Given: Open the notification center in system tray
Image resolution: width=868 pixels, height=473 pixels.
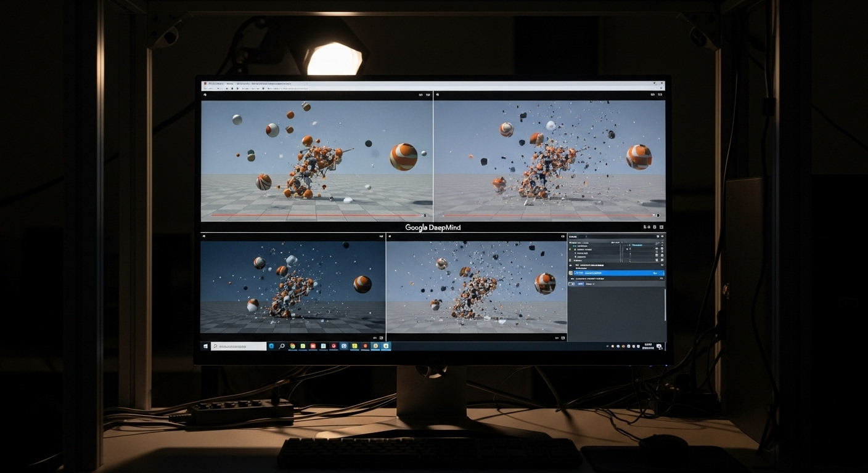Looking at the screenshot, I should point(660,347).
